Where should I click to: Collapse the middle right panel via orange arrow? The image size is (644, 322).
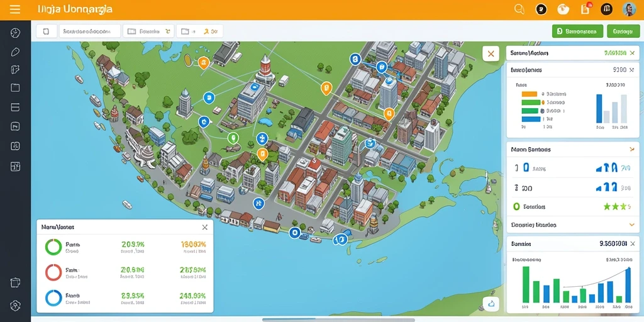(x=631, y=150)
